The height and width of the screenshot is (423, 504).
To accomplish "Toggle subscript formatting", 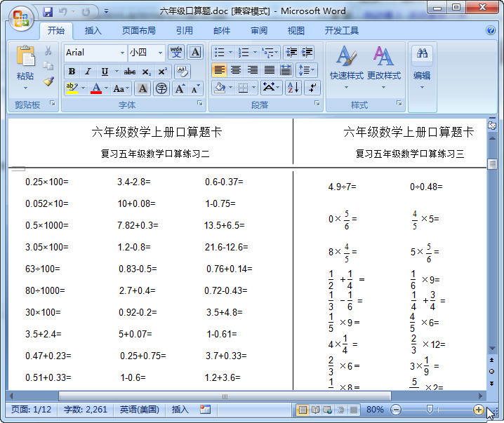I will pos(146,72).
